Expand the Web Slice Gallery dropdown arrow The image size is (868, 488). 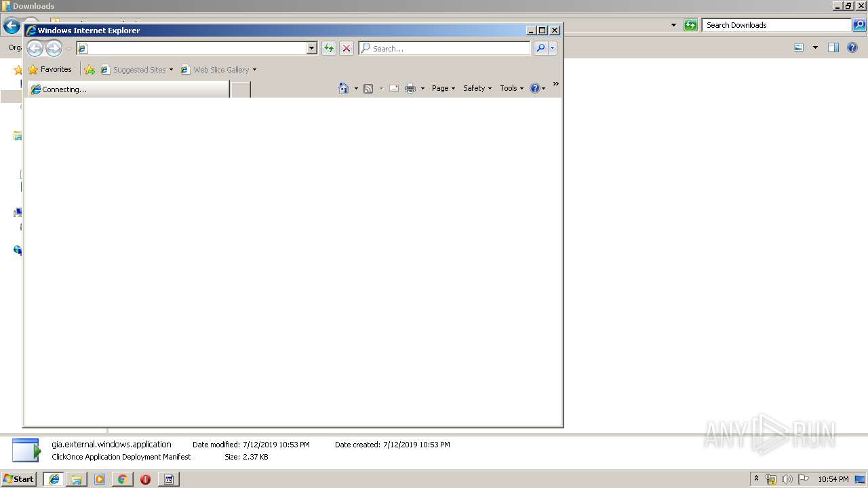254,70
